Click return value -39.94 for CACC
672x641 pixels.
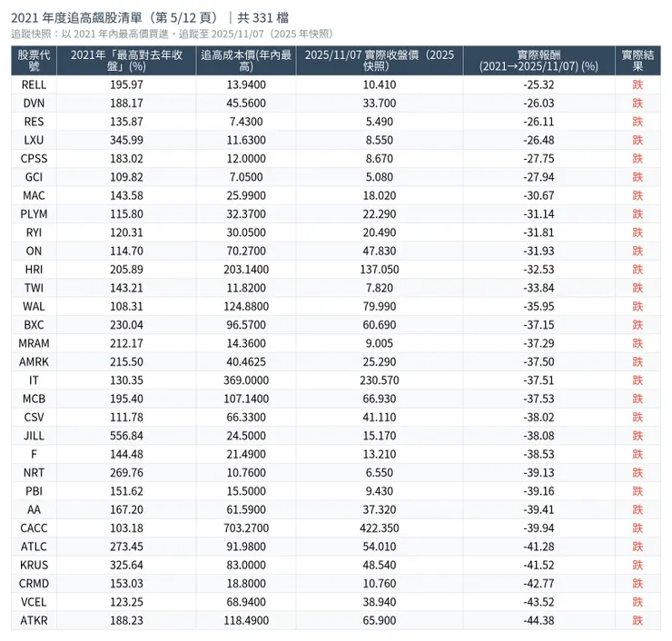click(539, 528)
